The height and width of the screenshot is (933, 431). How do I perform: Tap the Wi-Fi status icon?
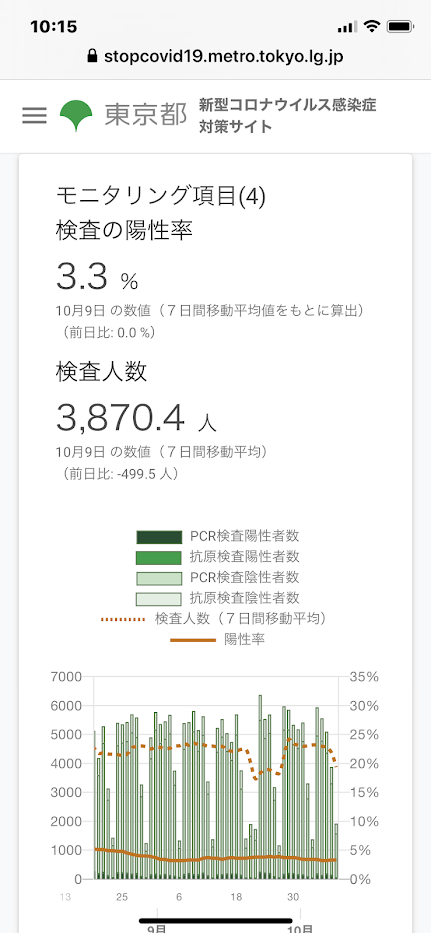pos(373,26)
